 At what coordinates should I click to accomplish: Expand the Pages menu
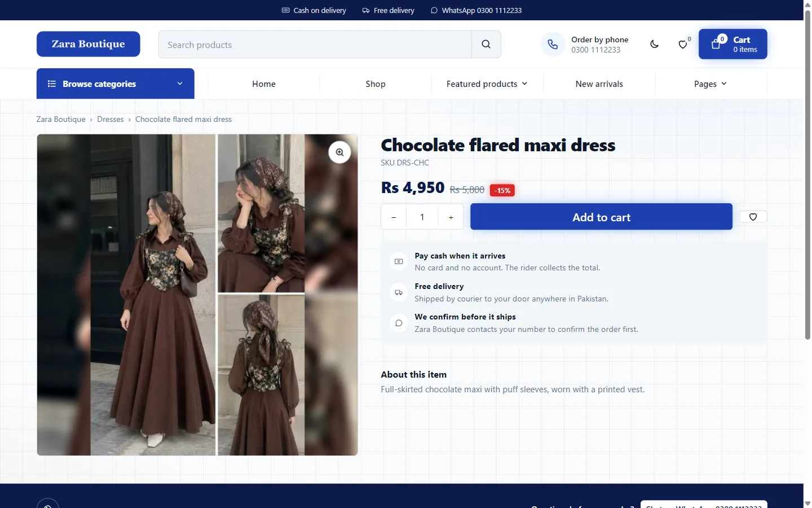click(710, 84)
